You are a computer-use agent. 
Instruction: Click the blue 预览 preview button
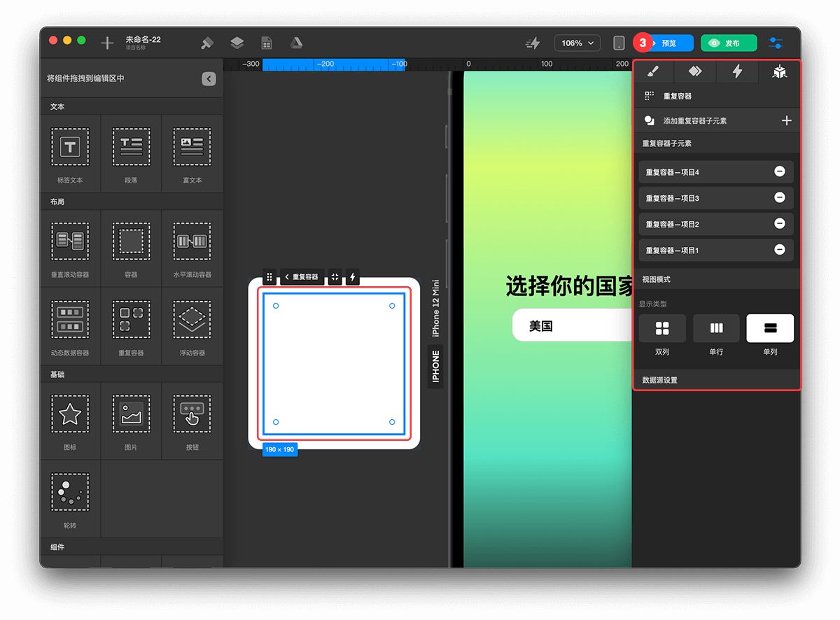(668, 43)
